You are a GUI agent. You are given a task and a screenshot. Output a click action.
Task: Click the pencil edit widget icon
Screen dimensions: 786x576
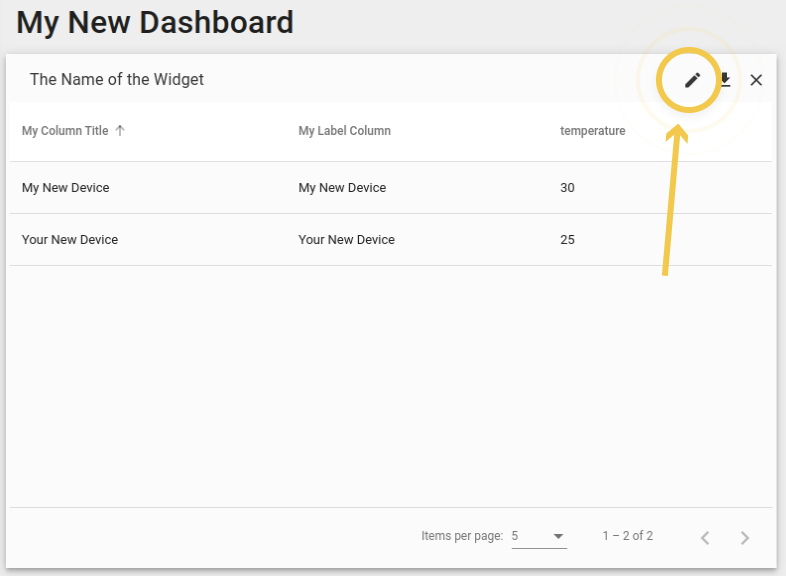[692, 80]
